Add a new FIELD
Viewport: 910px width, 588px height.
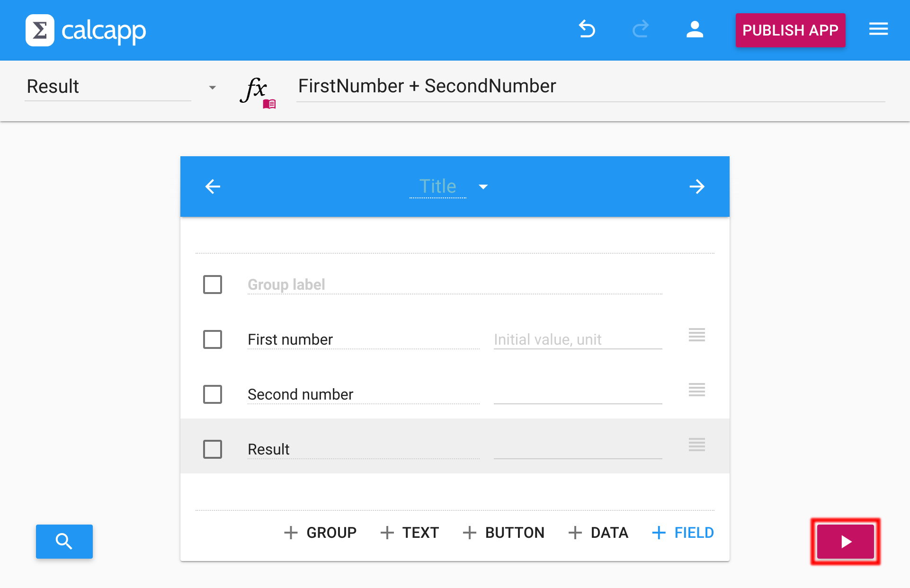tap(683, 533)
